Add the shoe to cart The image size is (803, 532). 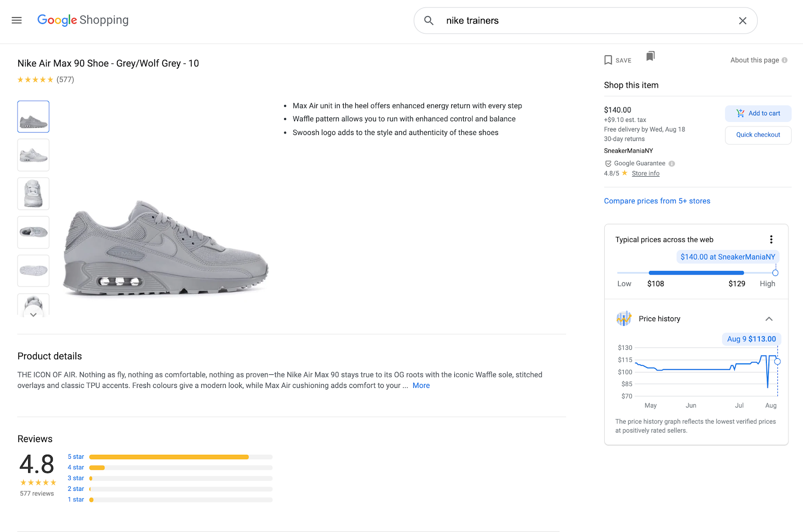(x=758, y=113)
